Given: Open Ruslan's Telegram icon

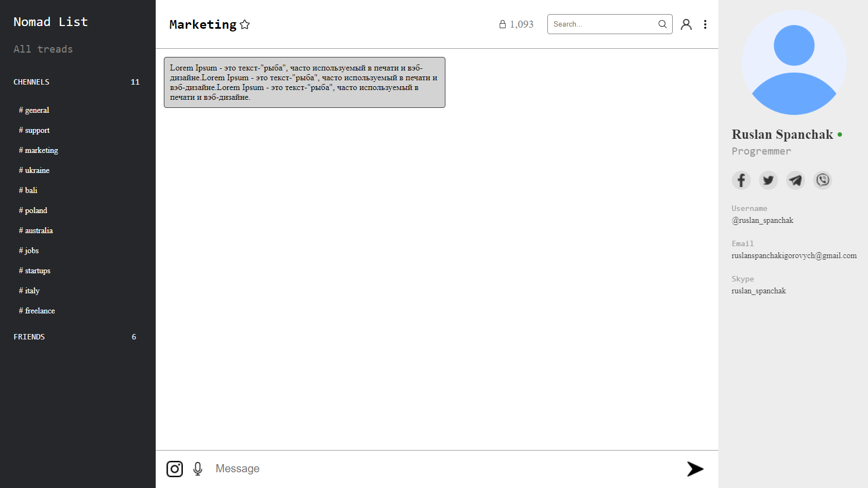Looking at the screenshot, I should coord(795,180).
